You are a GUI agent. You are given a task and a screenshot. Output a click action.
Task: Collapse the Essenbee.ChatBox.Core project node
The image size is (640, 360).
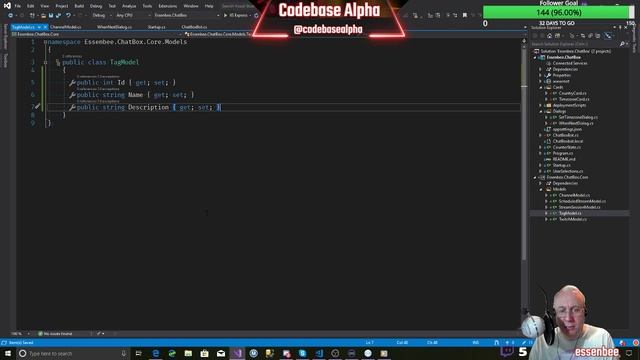tap(535, 178)
